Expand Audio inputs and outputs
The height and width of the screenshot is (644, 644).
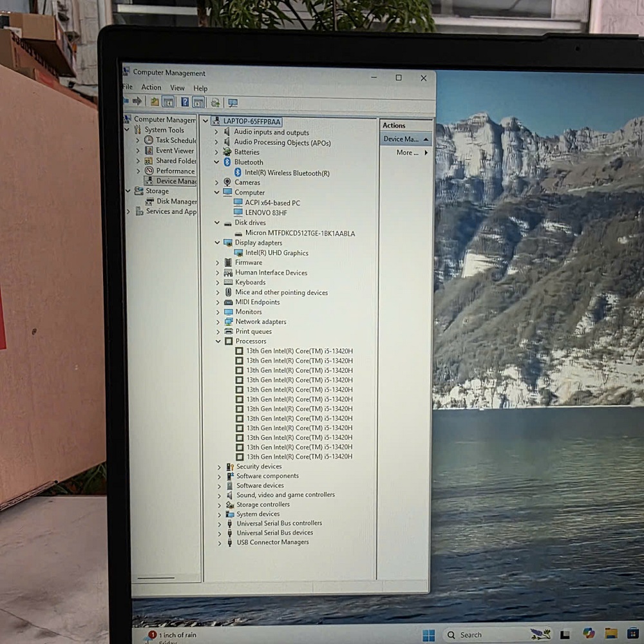pos(216,132)
